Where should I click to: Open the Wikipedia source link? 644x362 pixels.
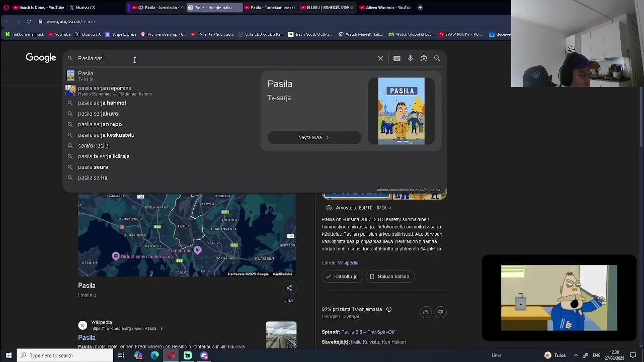tap(348, 263)
